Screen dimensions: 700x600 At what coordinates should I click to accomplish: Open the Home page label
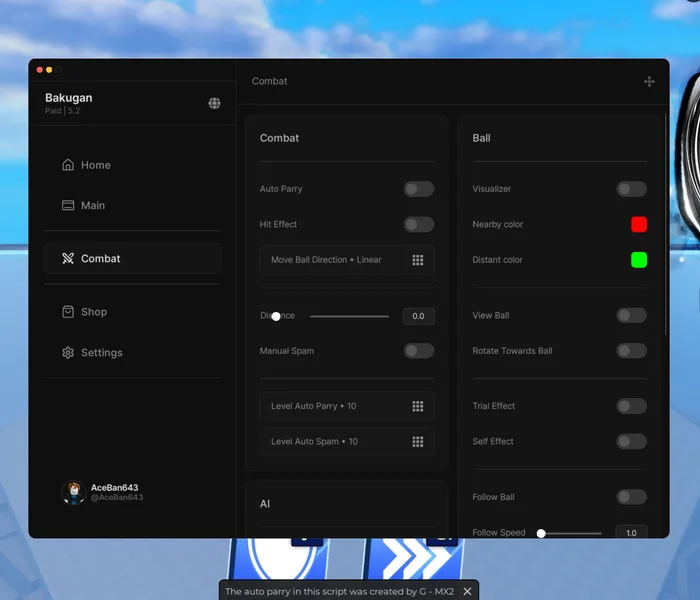pyautogui.click(x=96, y=165)
